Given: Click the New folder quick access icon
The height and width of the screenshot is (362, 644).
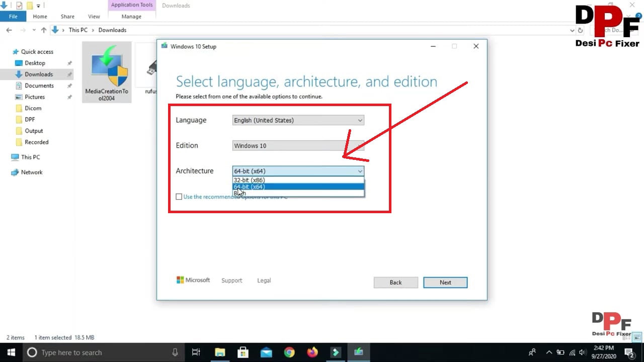Looking at the screenshot, I should (30, 6).
